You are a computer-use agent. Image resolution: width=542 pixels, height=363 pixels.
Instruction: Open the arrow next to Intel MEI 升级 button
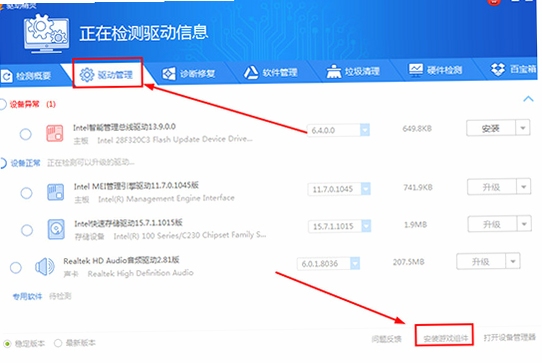point(523,187)
